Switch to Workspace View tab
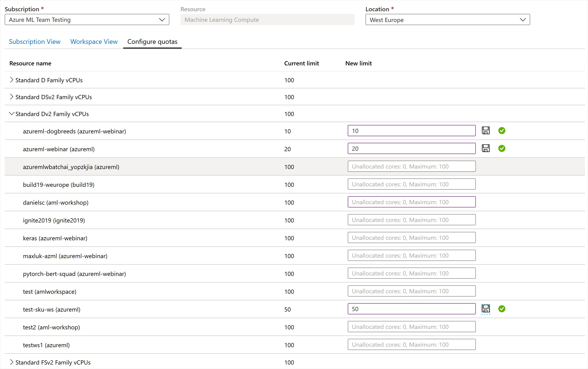Viewport: 588px width, 369px height. pyautogui.click(x=94, y=42)
